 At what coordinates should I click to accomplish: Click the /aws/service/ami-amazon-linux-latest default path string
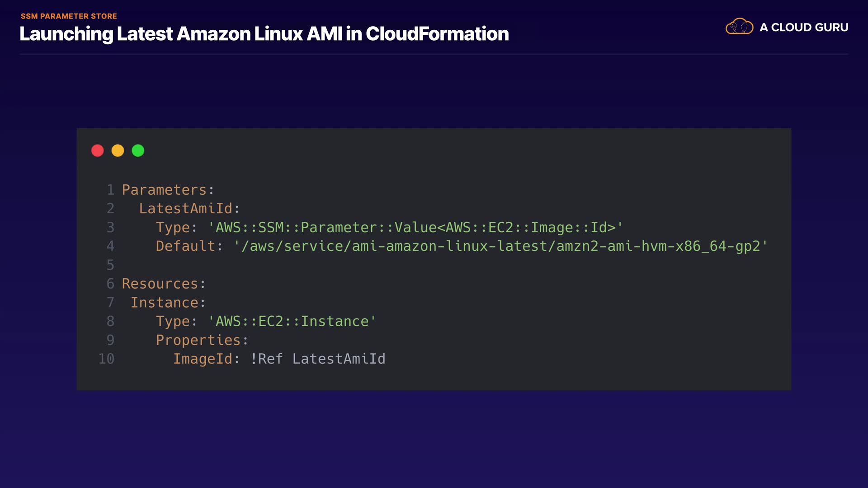(500, 246)
